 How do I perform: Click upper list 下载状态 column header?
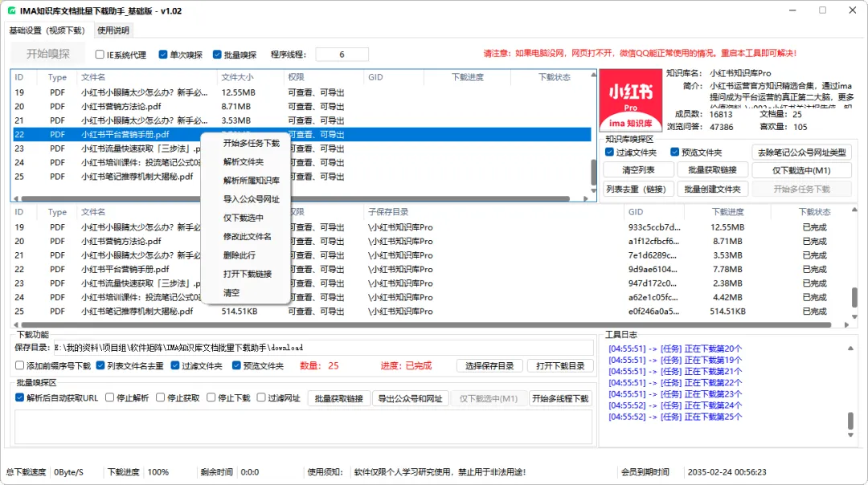[x=554, y=77]
